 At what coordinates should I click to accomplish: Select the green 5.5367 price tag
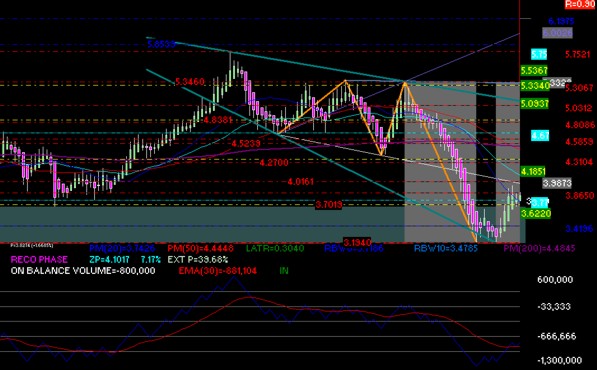[534, 70]
